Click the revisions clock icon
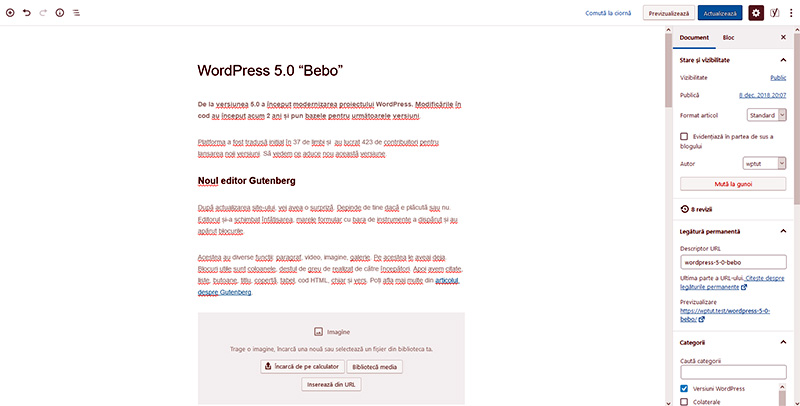This screenshot has width=800, height=406. 685,209
